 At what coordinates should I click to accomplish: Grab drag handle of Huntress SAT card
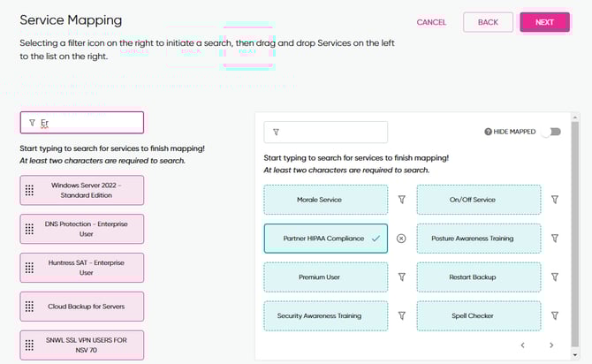coord(29,268)
